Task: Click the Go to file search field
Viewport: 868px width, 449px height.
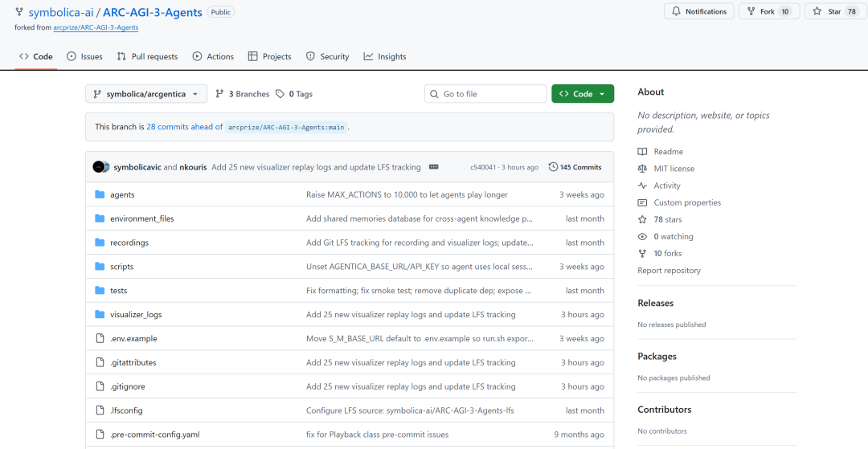Action: (485, 94)
